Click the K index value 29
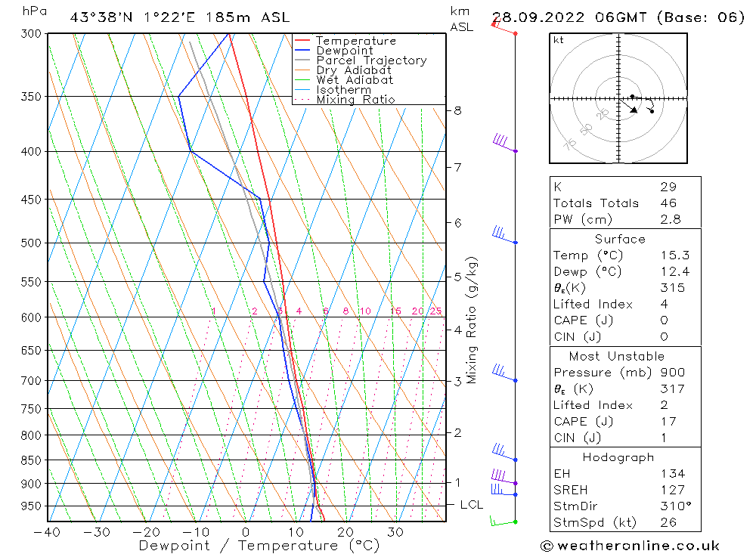The height and width of the screenshot is (554, 756). (669, 187)
